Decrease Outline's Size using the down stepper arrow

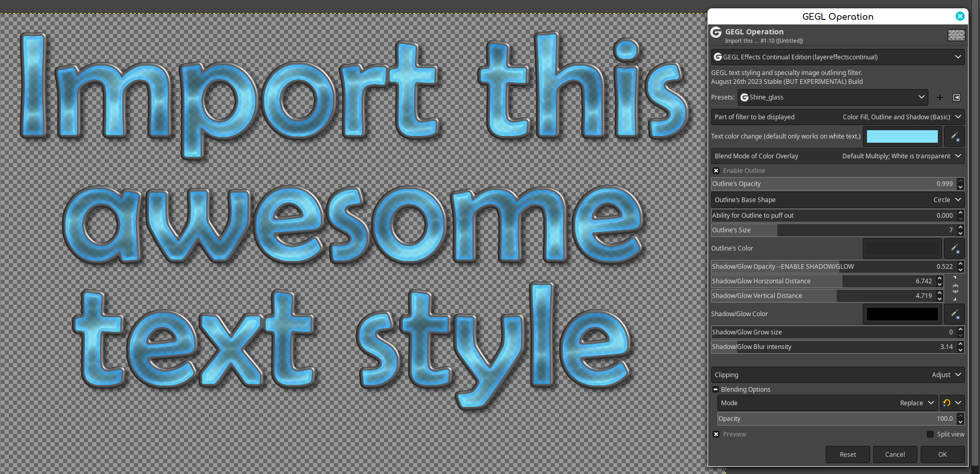pos(961,233)
